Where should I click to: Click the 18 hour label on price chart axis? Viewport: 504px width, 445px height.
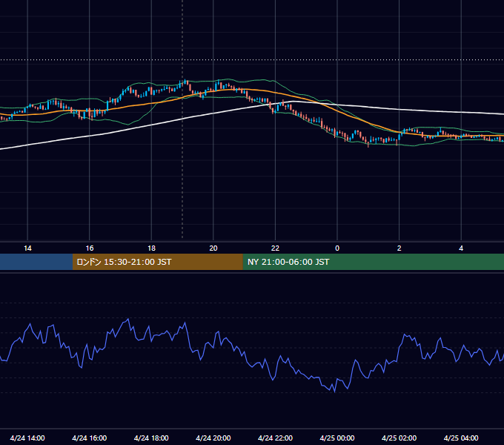tap(151, 248)
